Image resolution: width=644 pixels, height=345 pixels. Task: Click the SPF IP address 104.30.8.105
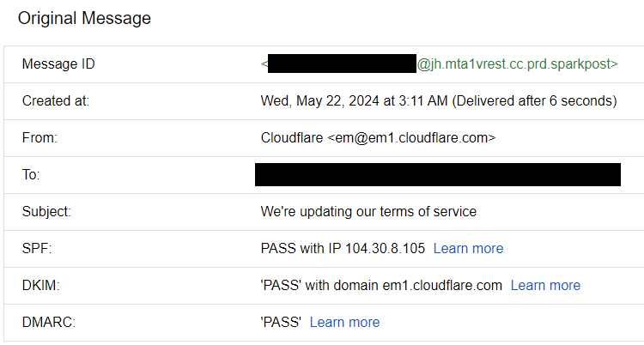[x=385, y=249]
